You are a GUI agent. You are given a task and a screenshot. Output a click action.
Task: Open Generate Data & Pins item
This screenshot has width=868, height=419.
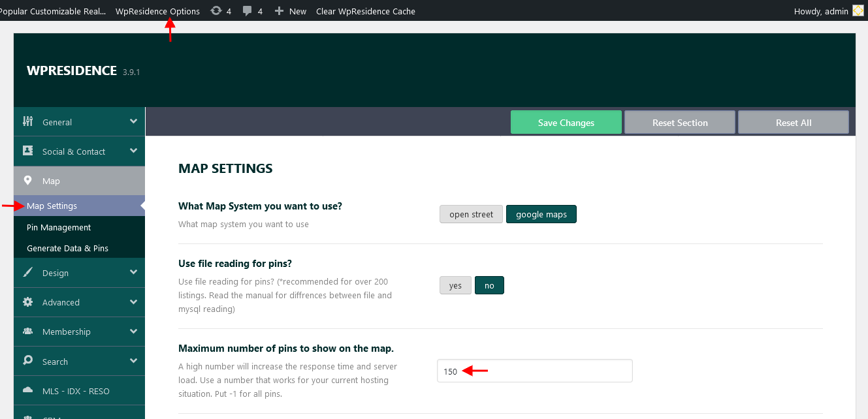click(79, 248)
